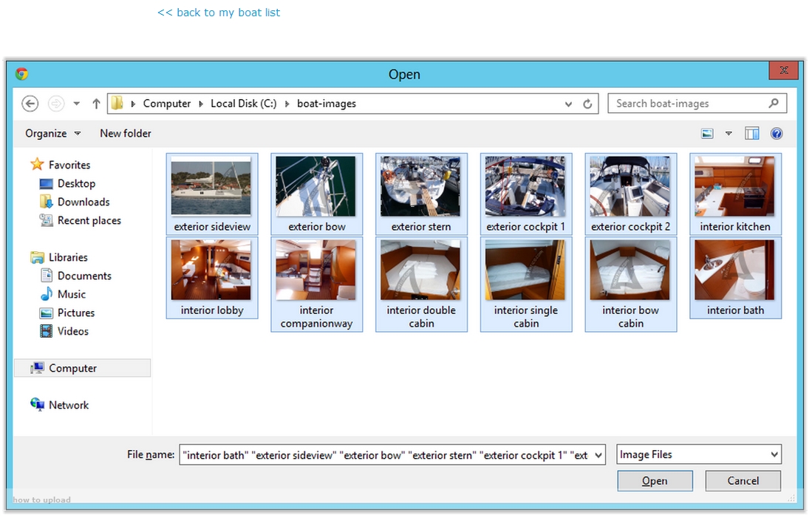The width and height of the screenshot is (812, 518).
Task: Open the Help question mark icon
Action: pos(776,134)
